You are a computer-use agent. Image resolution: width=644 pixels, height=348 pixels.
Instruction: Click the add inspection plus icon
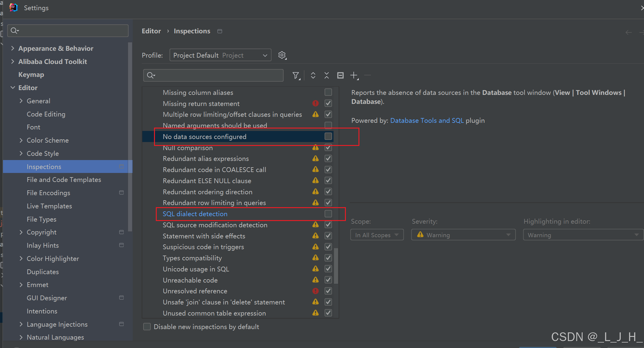pos(354,75)
